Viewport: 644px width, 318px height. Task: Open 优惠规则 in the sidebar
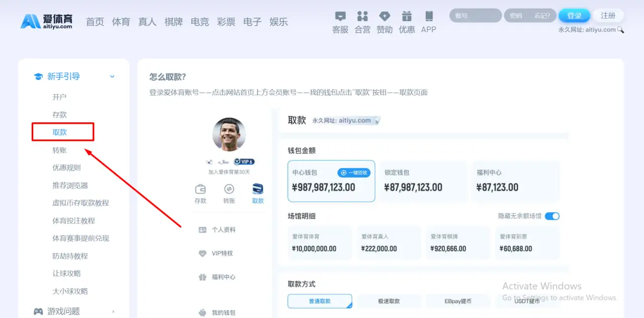(66, 168)
